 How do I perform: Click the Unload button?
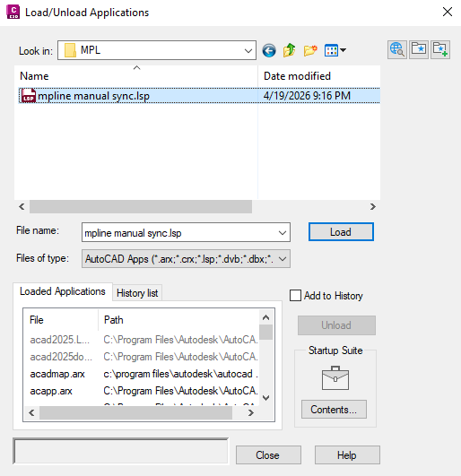tap(336, 325)
